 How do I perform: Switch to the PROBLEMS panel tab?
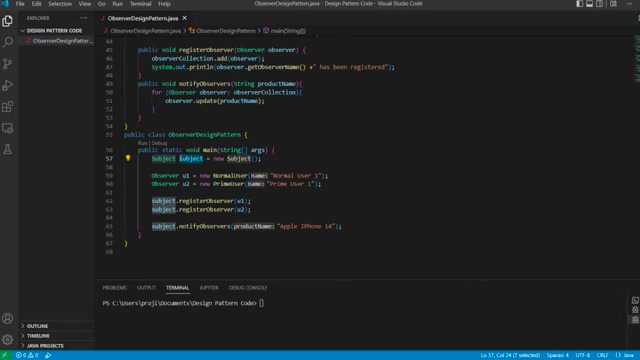click(115, 288)
